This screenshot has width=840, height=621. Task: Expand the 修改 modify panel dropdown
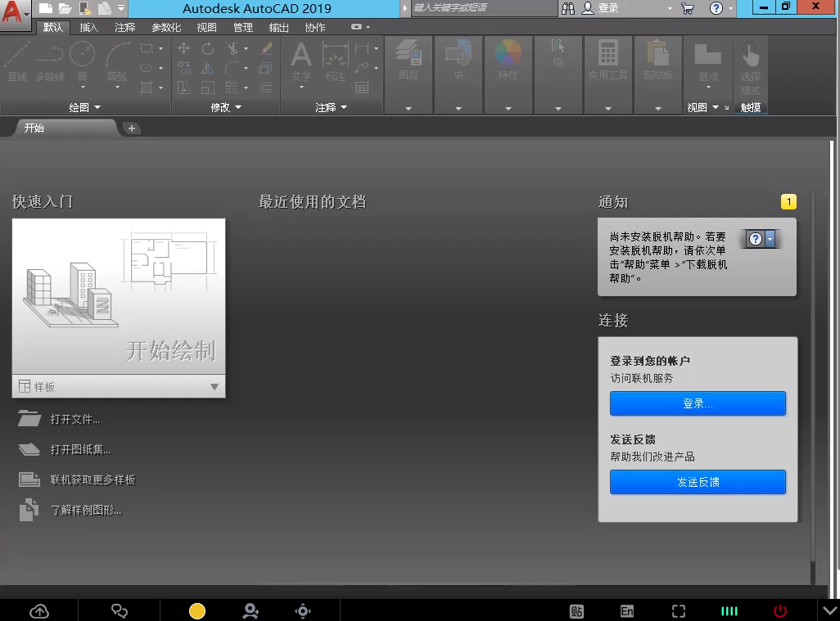pyautogui.click(x=226, y=107)
